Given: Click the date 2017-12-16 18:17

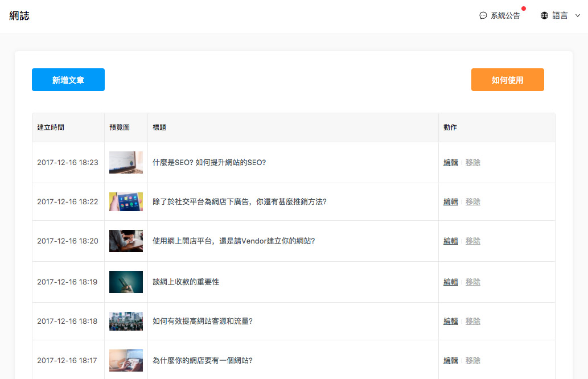Looking at the screenshot, I should pyautogui.click(x=67, y=361).
